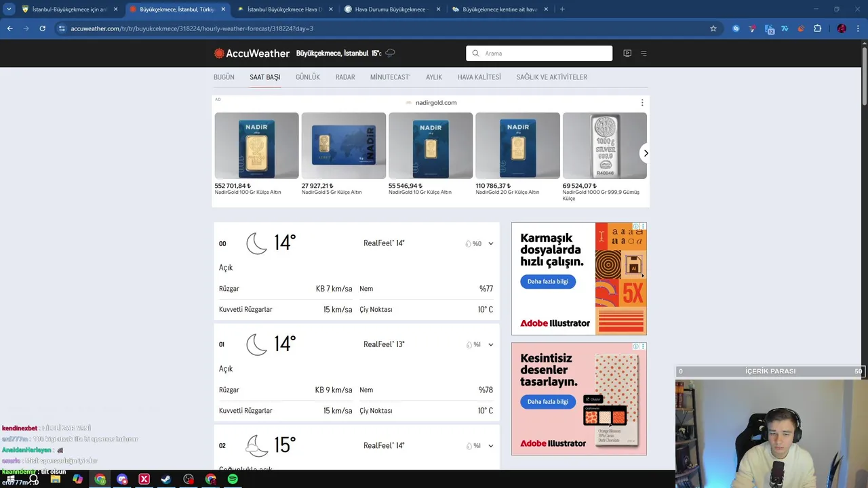Go back to the previous page
The image size is (868, 488).
[10, 28]
